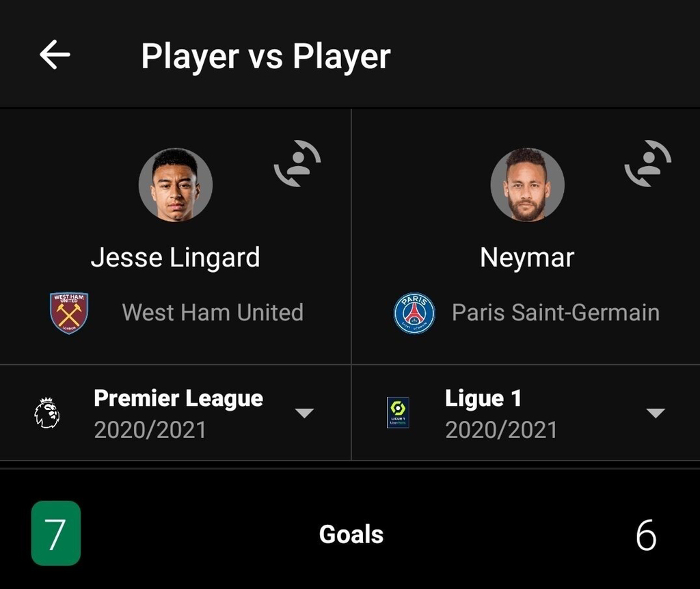Open West Ham United team link
The height and width of the screenshot is (589, 700).
click(213, 312)
